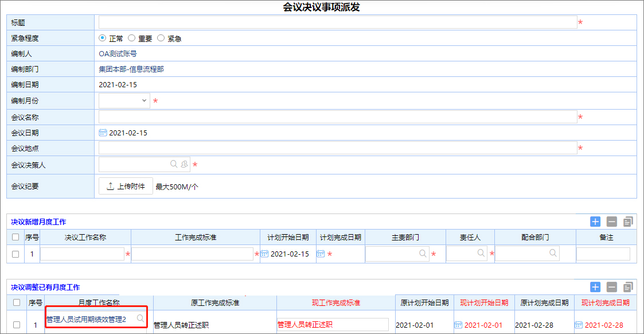The image size is (644, 334).
Task: Select the 紧急 urgency radio button
Action: tap(161, 38)
